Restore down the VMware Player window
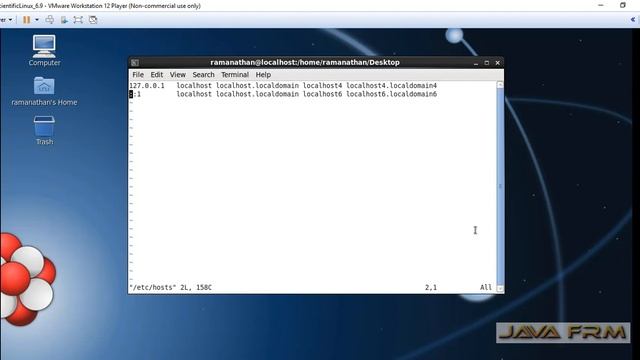This screenshot has width=640, height=360. (622, 5)
